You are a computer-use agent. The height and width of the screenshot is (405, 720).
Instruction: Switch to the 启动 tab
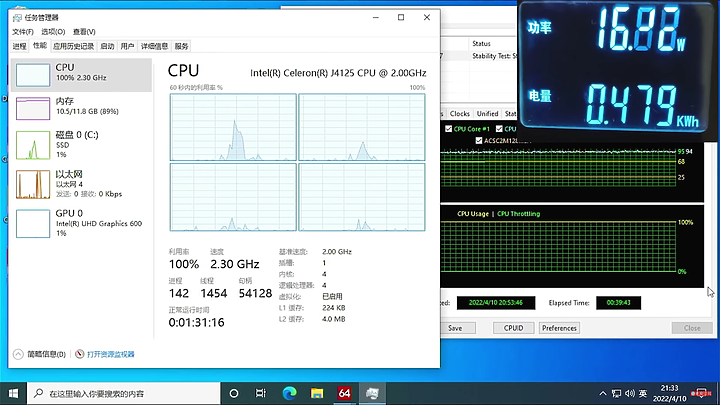click(107, 46)
